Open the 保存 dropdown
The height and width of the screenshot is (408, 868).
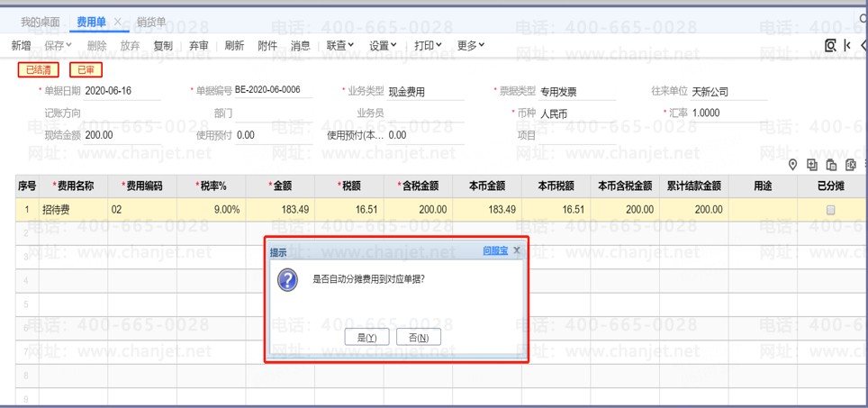pos(59,45)
